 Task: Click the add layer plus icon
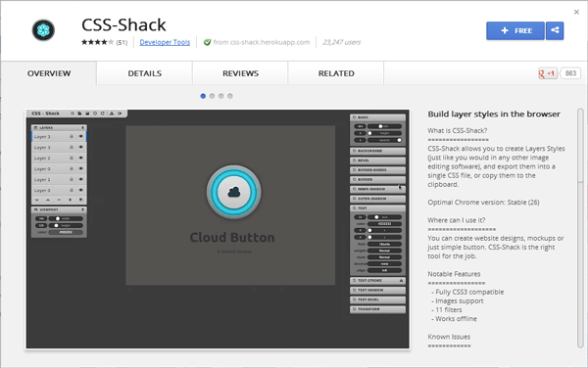70,200
